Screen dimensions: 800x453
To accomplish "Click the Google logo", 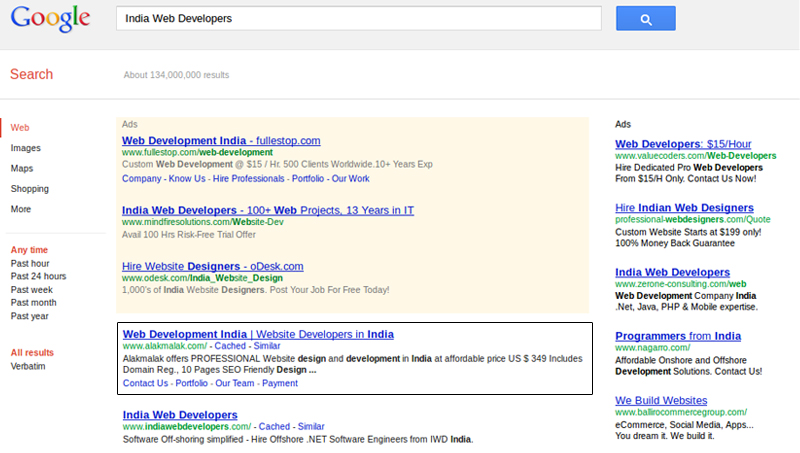I will (x=51, y=19).
